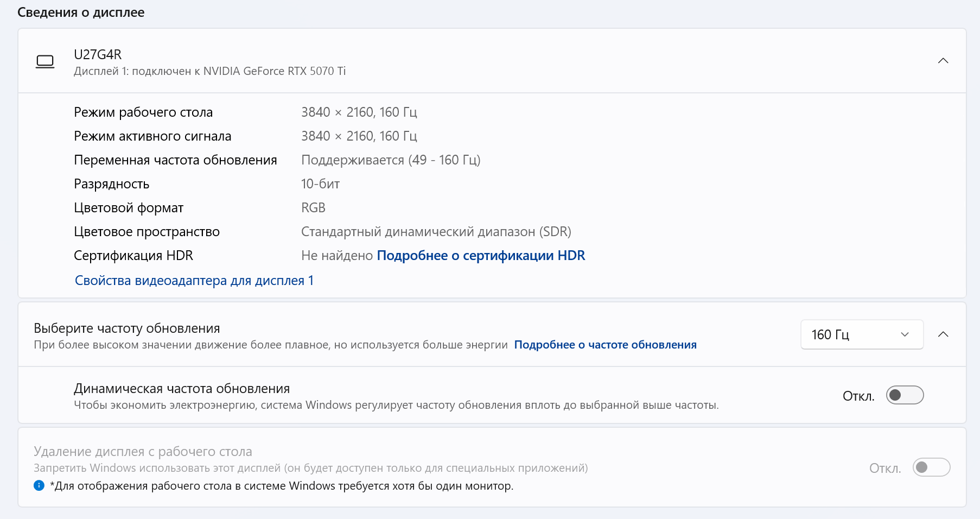
Task: Collapse the refresh rate section chevron
Action: (x=943, y=334)
